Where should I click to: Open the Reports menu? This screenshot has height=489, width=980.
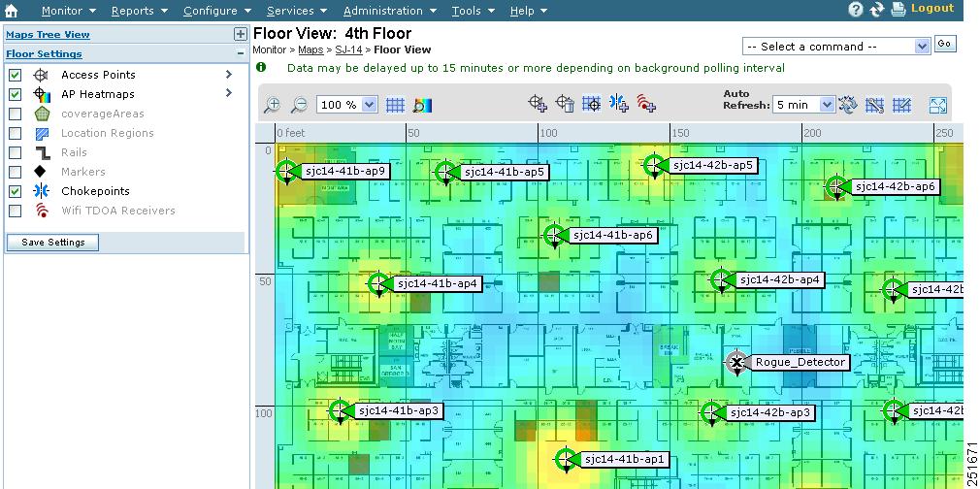click(x=140, y=11)
